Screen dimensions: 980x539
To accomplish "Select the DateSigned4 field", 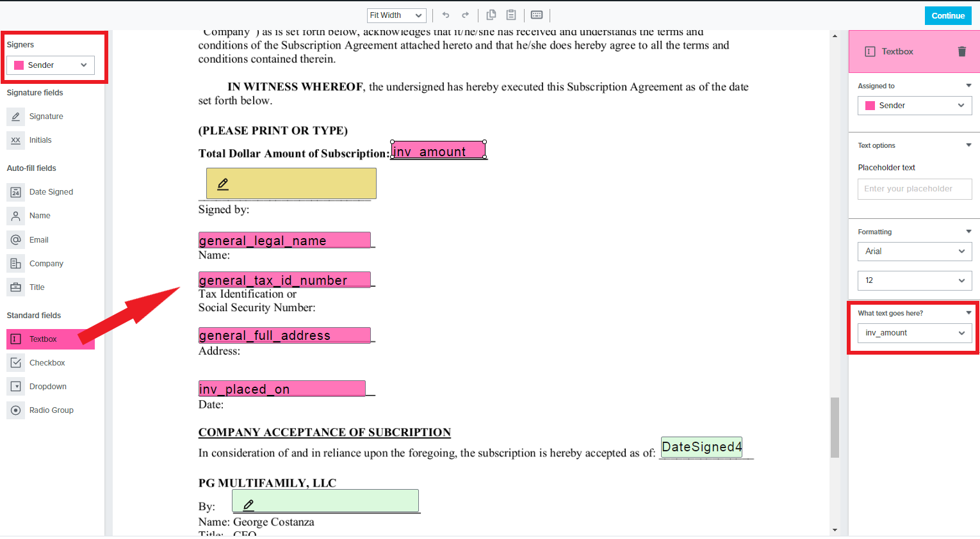I will (701, 447).
